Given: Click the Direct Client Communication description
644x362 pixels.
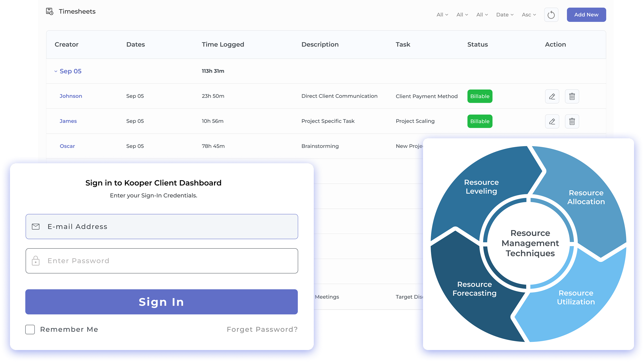Looking at the screenshot, I should coord(339,96).
